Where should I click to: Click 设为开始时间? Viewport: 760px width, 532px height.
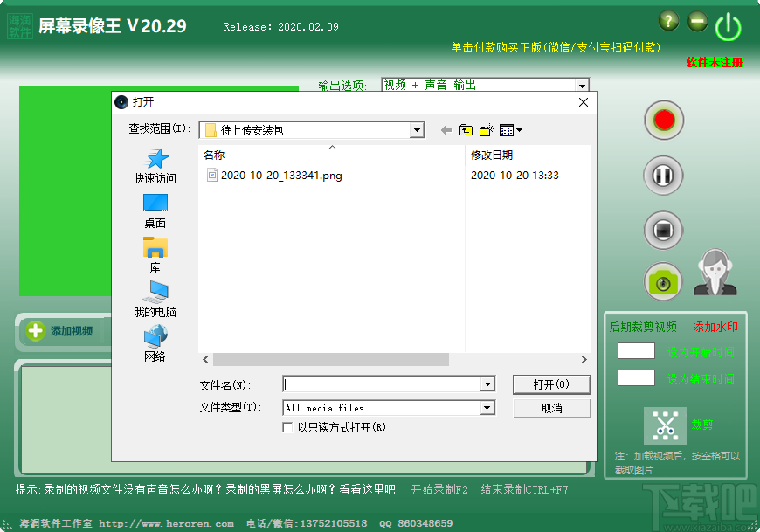[701, 352]
